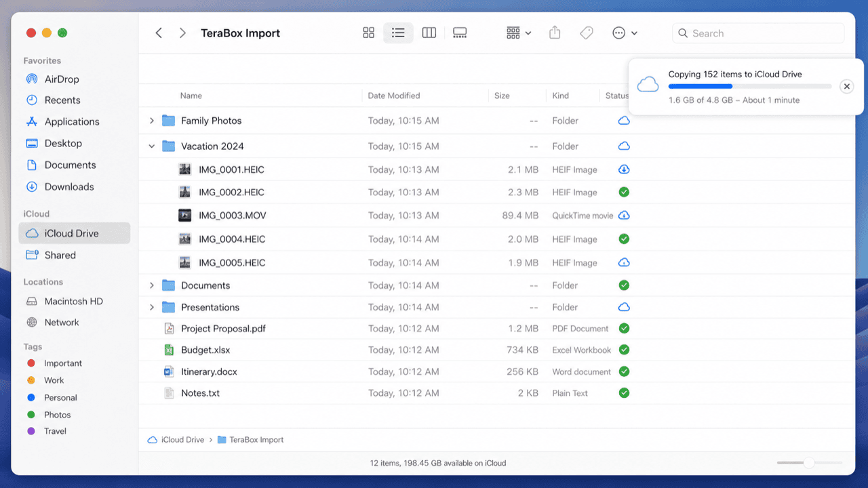The width and height of the screenshot is (868, 488).
Task: Open the Group By dropdown
Action: click(519, 33)
